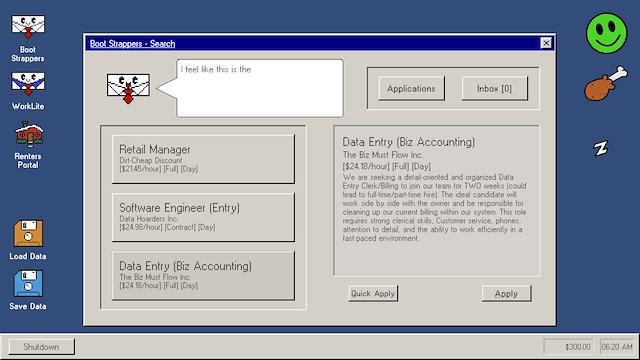Click the Save Data blue floppy icon
The height and width of the screenshot is (360, 640).
tap(28, 283)
